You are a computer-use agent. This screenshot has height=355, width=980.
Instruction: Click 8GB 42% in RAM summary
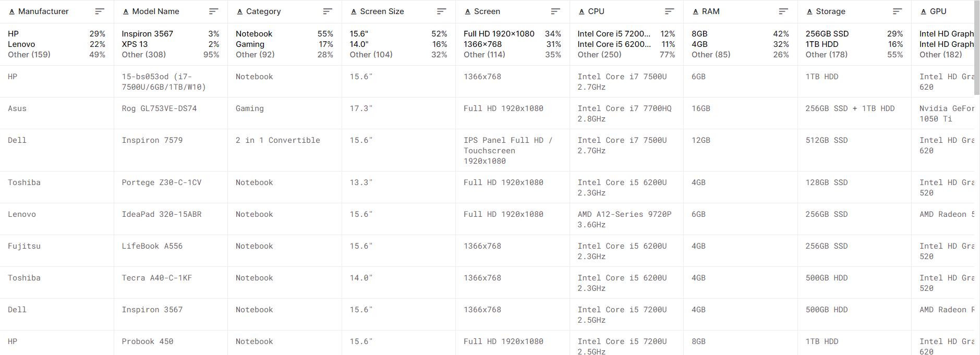pyautogui.click(x=740, y=34)
